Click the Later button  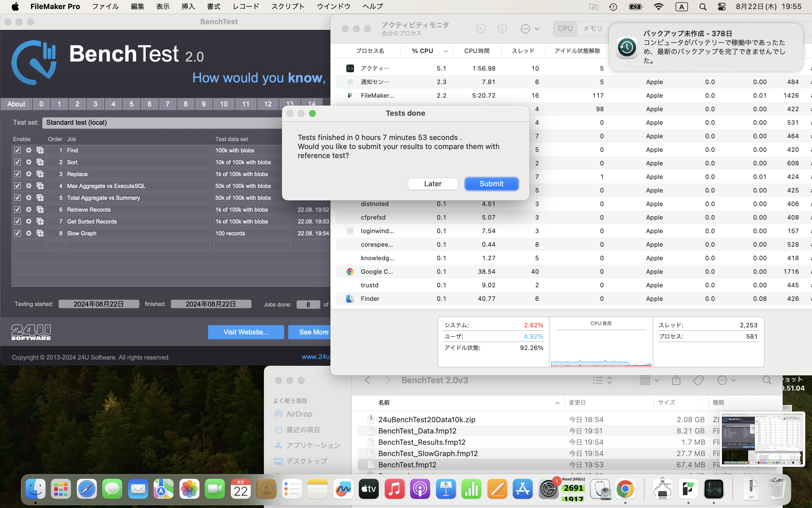pyautogui.click(x=433, y=184)
